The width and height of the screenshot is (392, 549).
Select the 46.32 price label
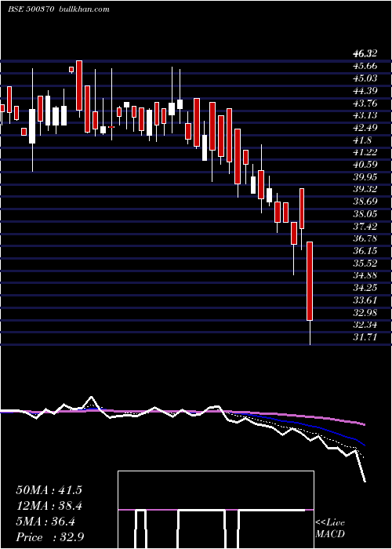[x=365, y=53]
